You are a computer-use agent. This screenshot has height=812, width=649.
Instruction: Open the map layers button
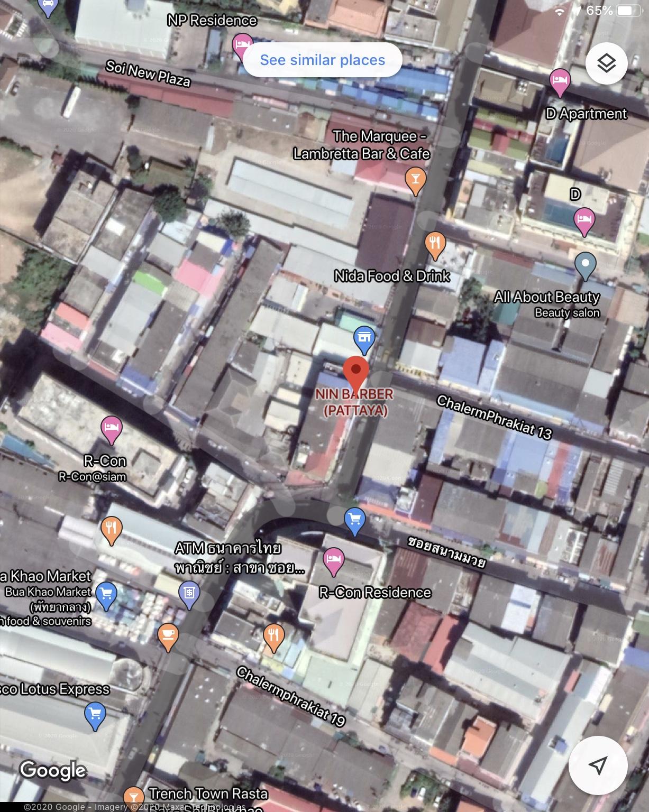coord(606,63)
